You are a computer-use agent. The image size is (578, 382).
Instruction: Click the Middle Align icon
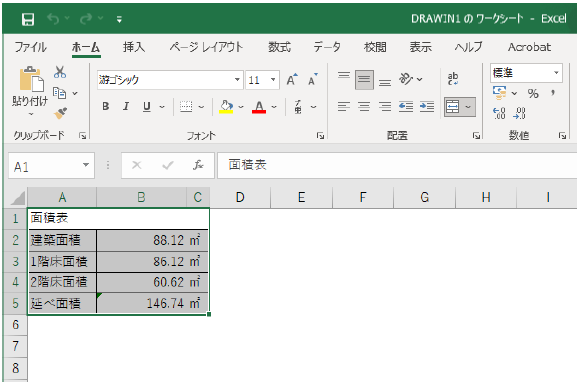pyautogui.click(x=364, y=80)
